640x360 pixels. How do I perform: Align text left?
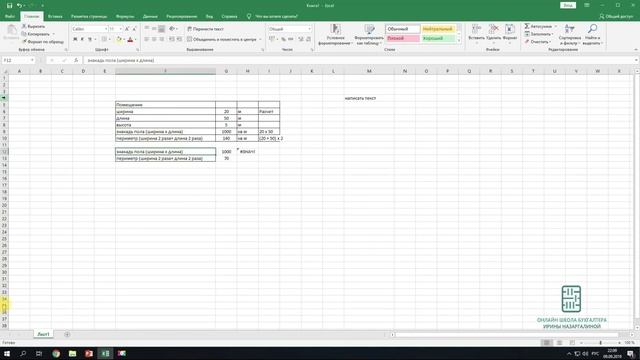click(147, 39)
